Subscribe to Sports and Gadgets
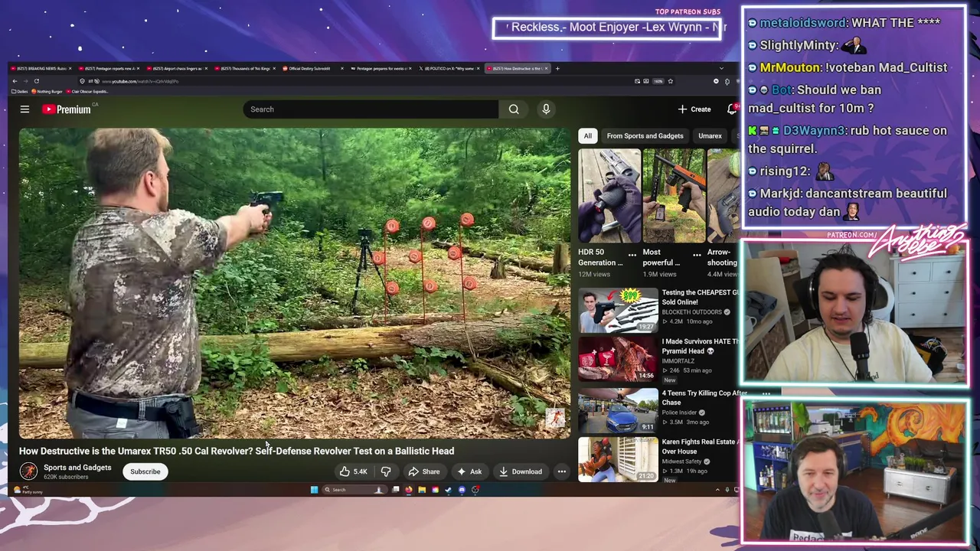 [x=145, y=471]
